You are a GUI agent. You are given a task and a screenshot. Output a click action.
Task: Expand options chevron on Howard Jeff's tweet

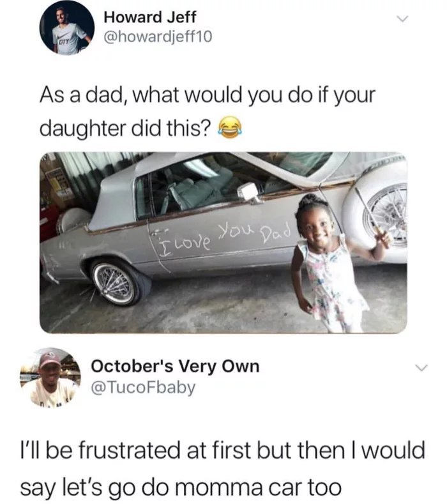[x=402, y=19]
